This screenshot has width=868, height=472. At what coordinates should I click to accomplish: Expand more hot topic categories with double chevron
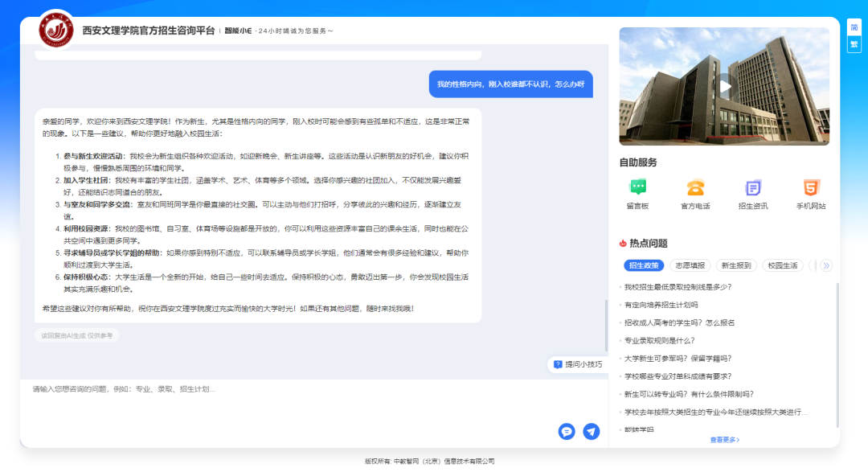pyautogui.click(x=825, y=265)
